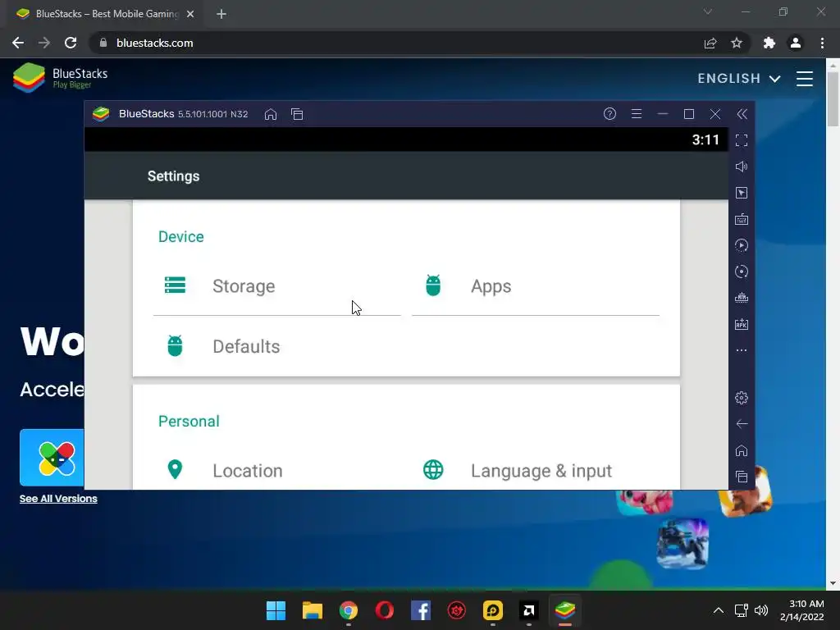Click the Android back arrow in sidebar
The height and width of the screenshot is (630, 840).
742,424
